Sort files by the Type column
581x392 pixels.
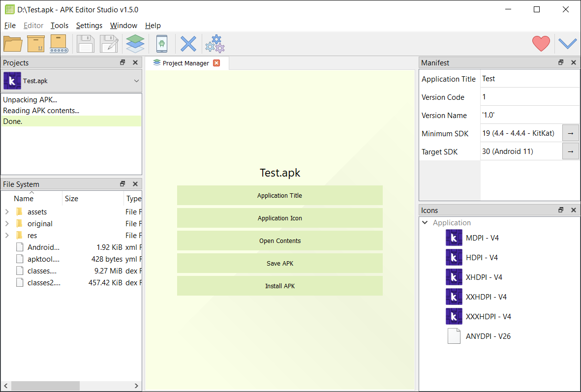click(133, 198)
